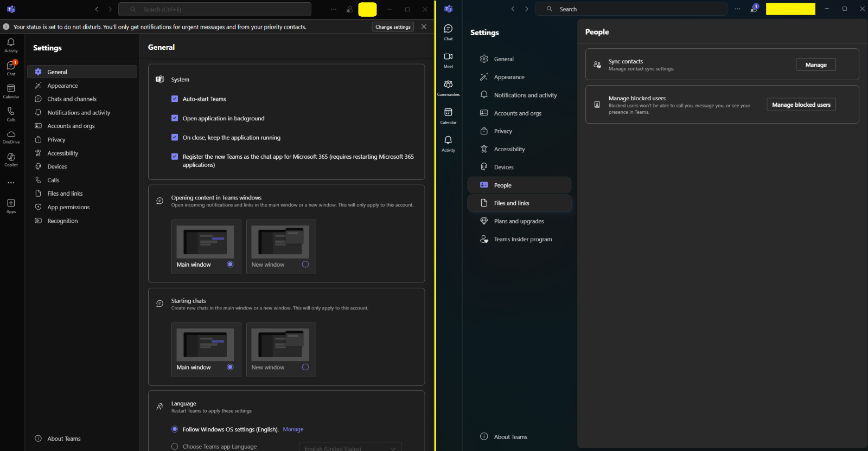Open Plans and upgrades in right window
868x451 pixels.
(519, 221)
